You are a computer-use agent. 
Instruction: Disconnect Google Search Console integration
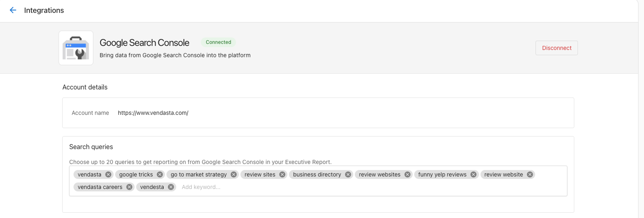coord(556,48)
